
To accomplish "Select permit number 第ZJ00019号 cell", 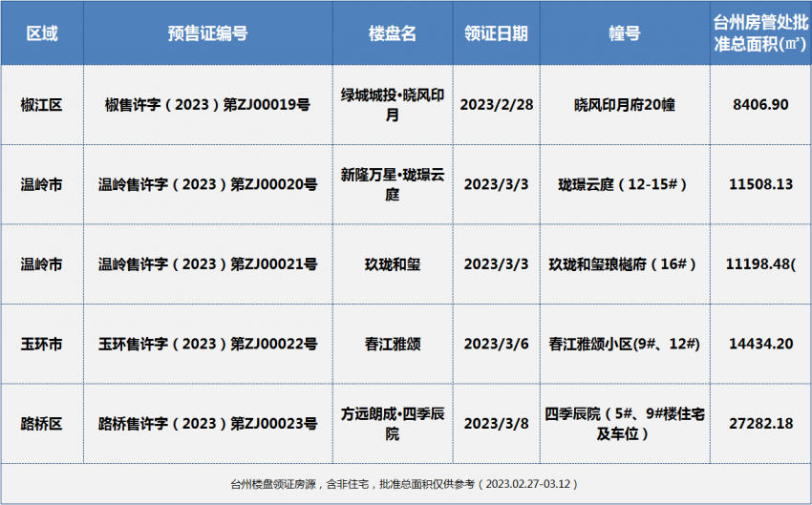I will (207, 104).
